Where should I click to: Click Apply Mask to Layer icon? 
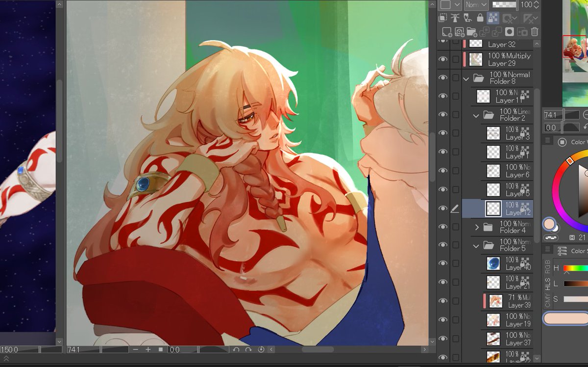522,32
